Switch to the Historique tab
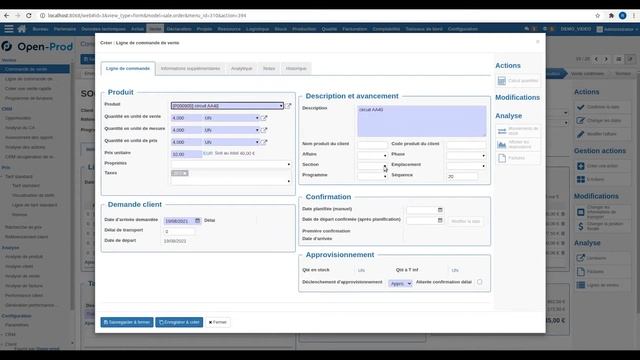640x360 pixels. pos(296,69)
